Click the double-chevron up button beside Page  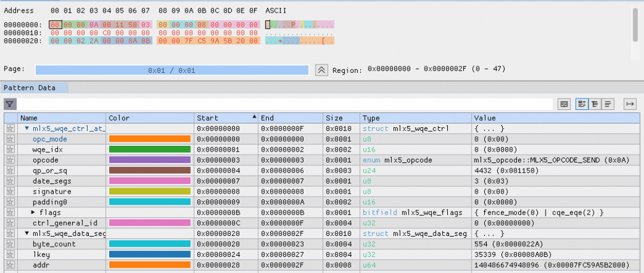321,70
